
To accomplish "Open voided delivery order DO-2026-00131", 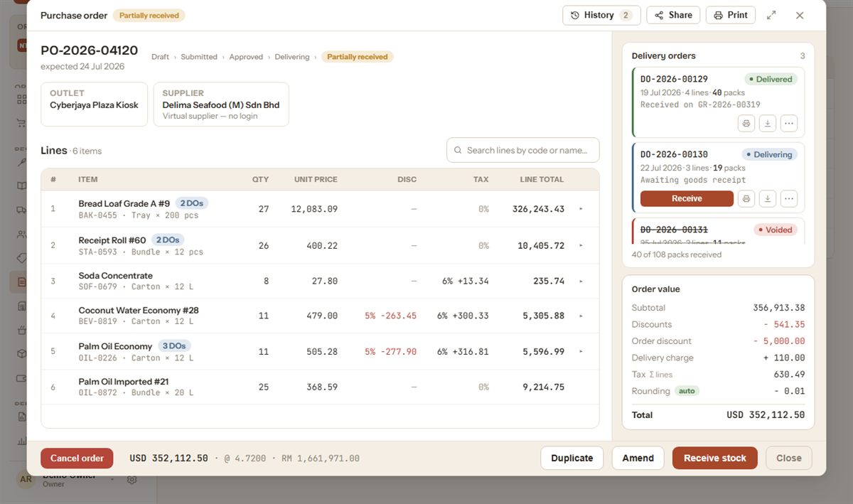I will tap(674, 230).
